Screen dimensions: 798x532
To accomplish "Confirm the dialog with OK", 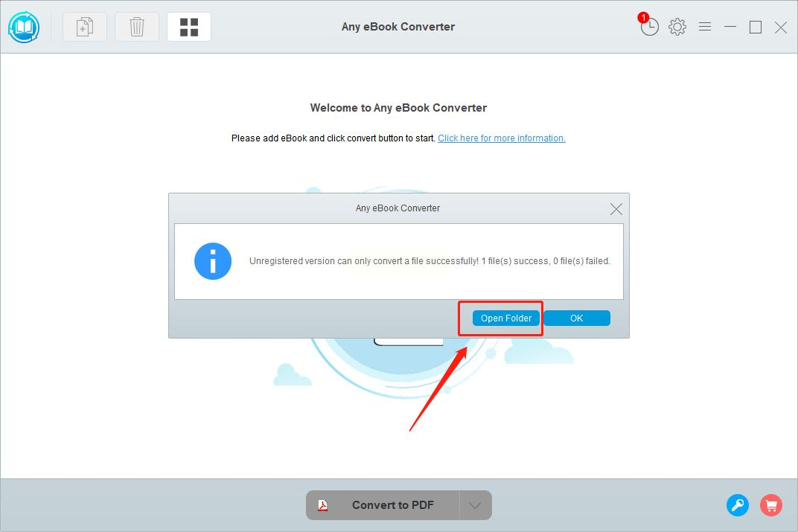I will click(577, 318).
